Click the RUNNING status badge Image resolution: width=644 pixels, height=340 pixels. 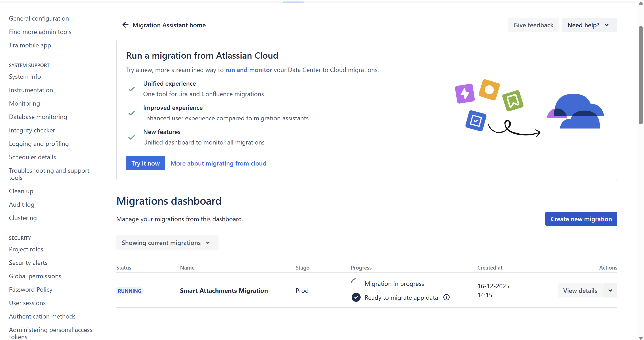coord(130,291)
